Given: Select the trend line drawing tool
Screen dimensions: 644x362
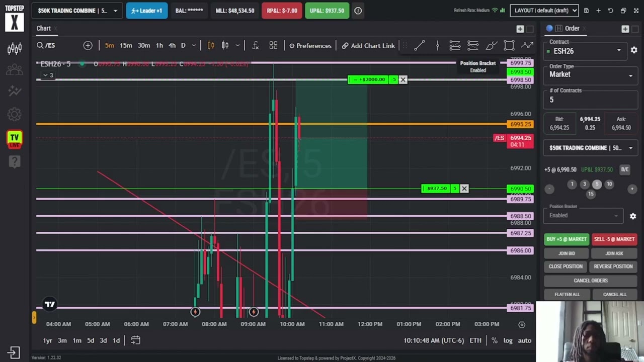Looking at the screenshot, I should (419, 46).
